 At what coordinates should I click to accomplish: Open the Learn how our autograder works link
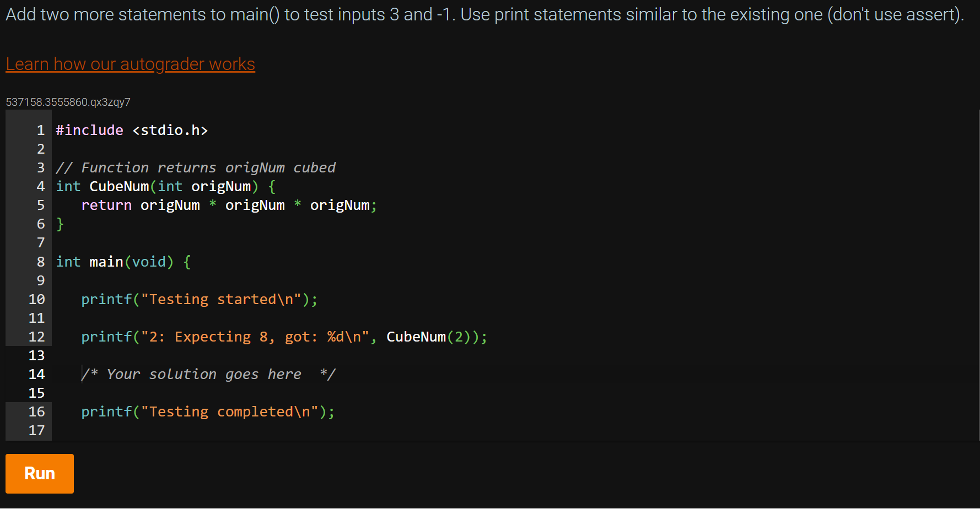pos(130,64)
